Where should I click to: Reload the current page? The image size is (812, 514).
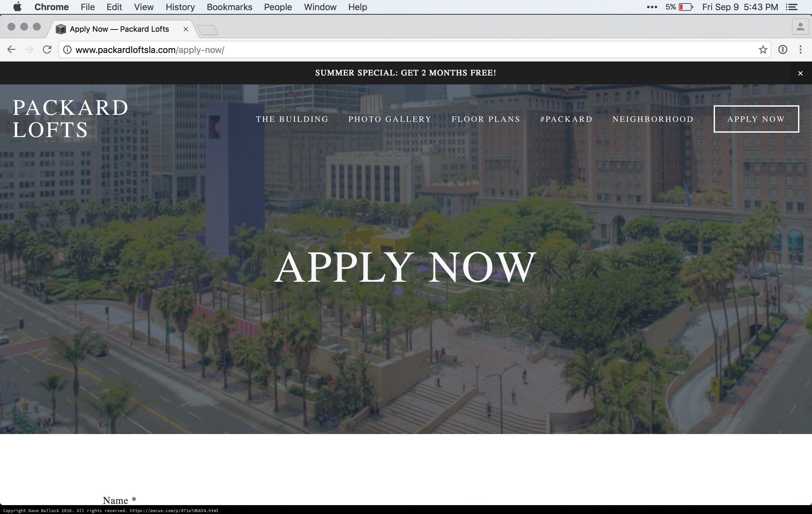[x=47, y=50]
